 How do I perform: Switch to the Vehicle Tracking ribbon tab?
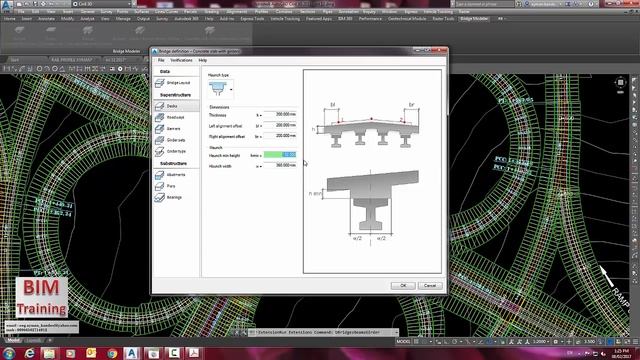[x=285, y=19]
